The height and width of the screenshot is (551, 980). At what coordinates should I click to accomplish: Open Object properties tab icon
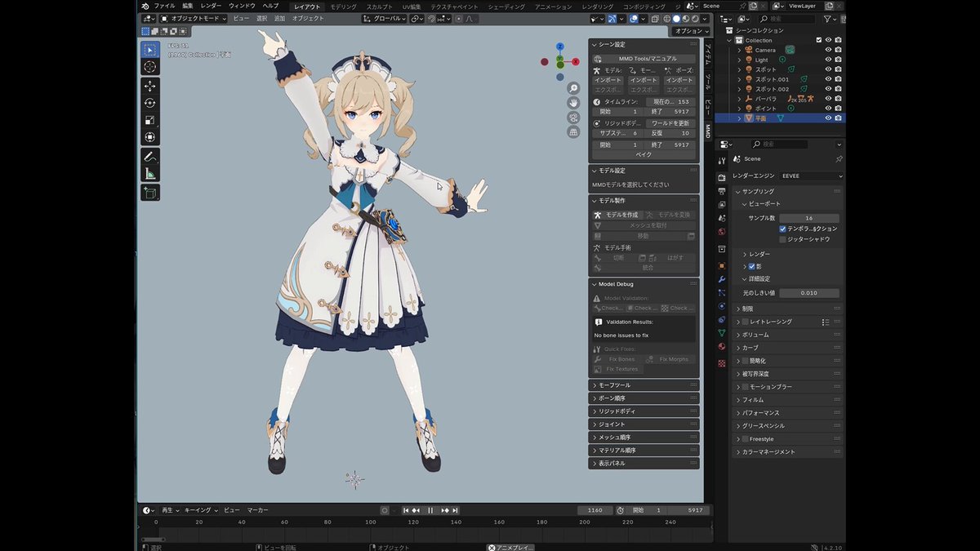click(x=722, y=266)
